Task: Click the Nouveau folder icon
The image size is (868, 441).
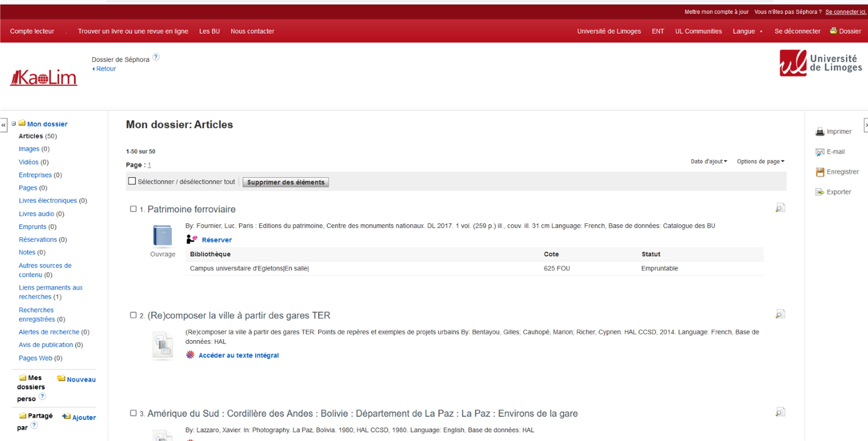Action: [61, 379]
